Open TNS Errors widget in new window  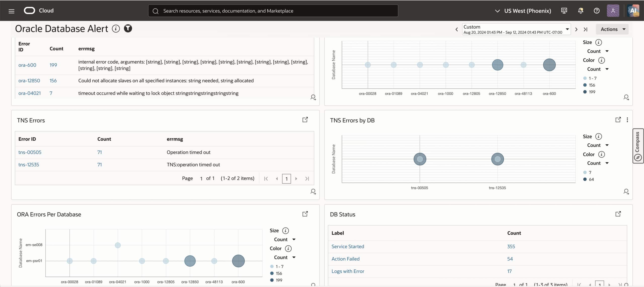click(x=305, y=120)
